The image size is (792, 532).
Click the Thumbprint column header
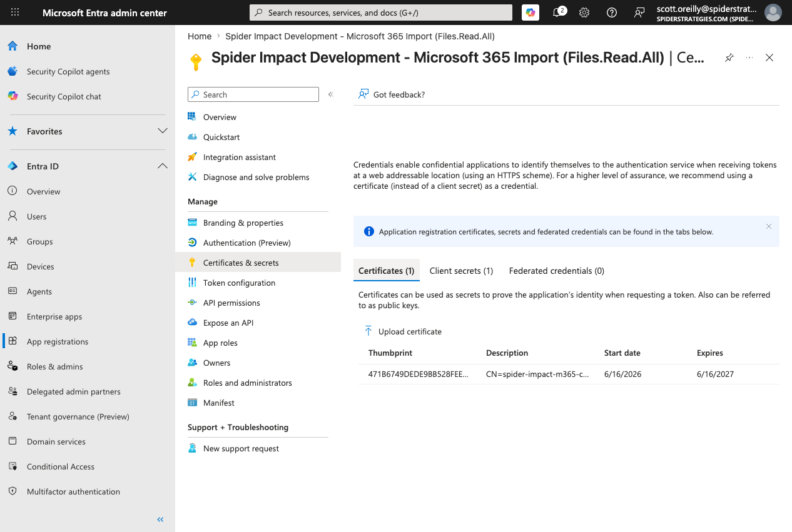pyautogui.click(x=390, y=353)
